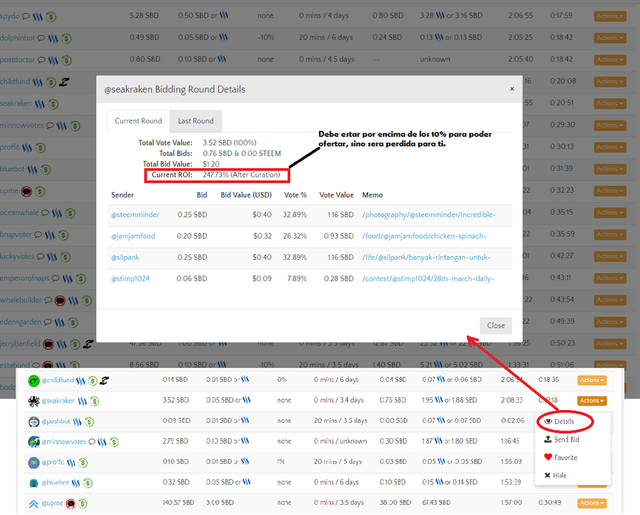The width and height of the screenshot is (640, 515).
Task: Click the Steem logo icon beside @bluebot in lower list
Action: click(x=76, y=483)
